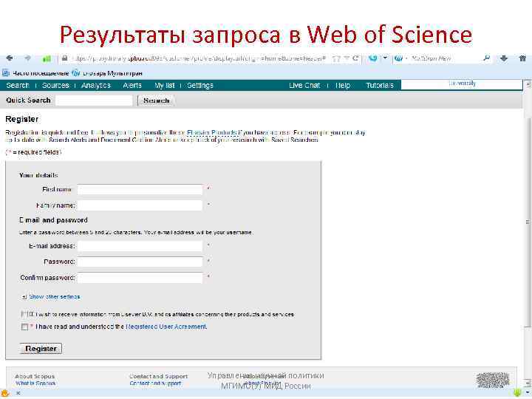Open the Multitran search engine selector icon
This screenshot has height=399, width=532.
pos(399,58)
